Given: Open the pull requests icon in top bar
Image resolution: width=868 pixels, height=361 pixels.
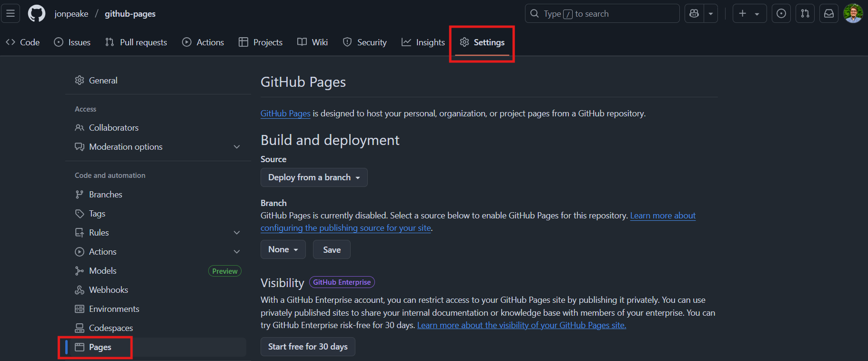Looking at the screenshot, I should (x=805, y=13).
